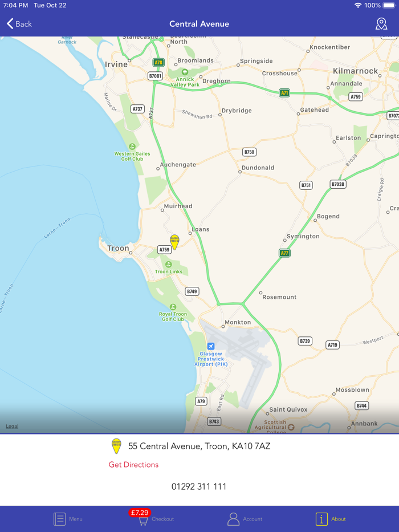Image resolution: width=399 pixels, height=532 pixels.
Task: Click the Get Directions link
Action: [133, 465]
